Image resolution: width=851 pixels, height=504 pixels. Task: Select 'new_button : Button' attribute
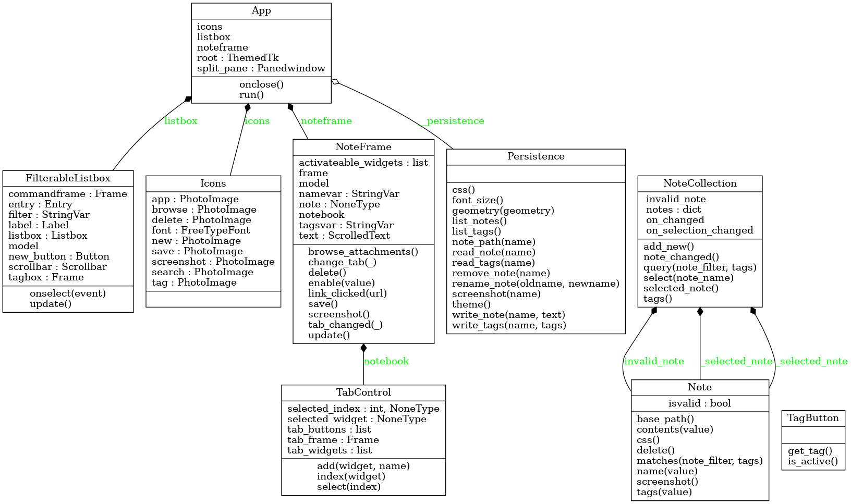coord(59,256)
